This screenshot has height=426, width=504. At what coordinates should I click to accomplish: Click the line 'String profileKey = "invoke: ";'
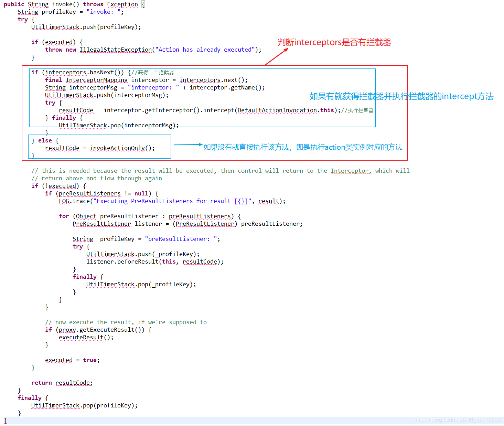pyautogui.click(x=71, y=12)
